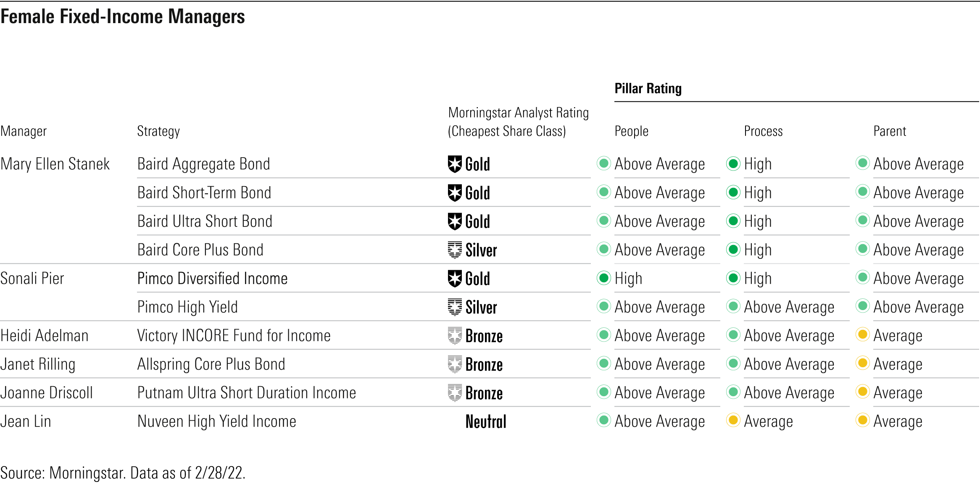The width and height of the screenshot is (980, 495).
Task: Click the Bronze badge for Putnam Ultra Short Duration
Action: [455, 393]
